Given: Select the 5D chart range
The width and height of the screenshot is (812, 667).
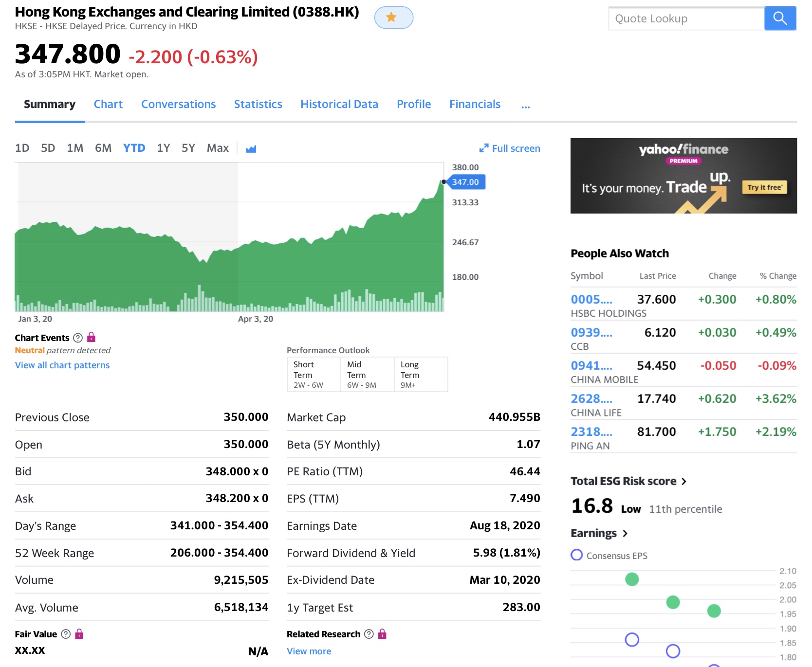Looking at the screenshot, I should point(48,148).
